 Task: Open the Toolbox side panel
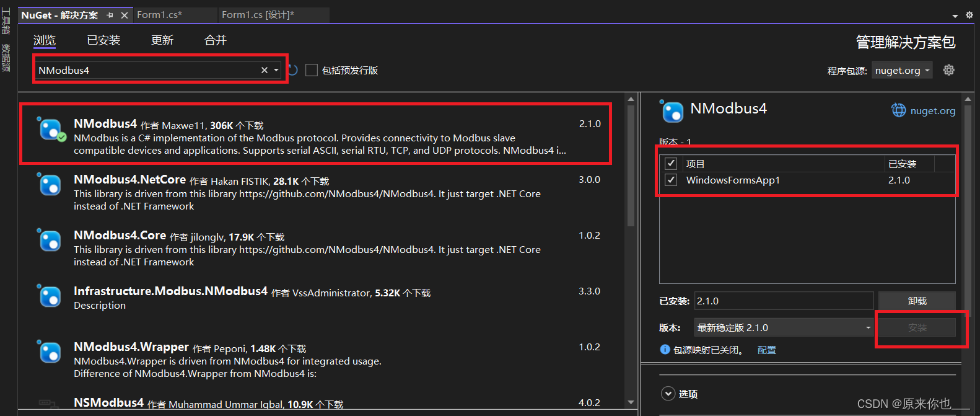[x=6, y=22]
